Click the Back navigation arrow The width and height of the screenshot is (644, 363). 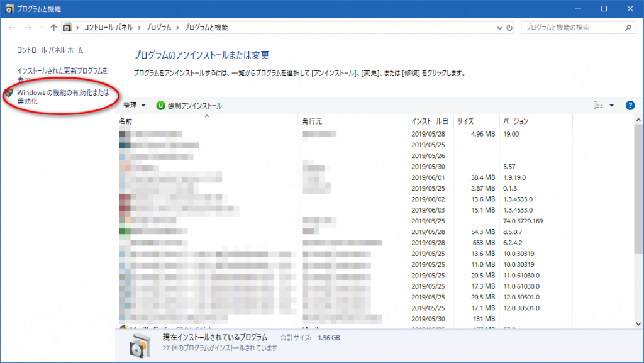click(x=12, y=28)
